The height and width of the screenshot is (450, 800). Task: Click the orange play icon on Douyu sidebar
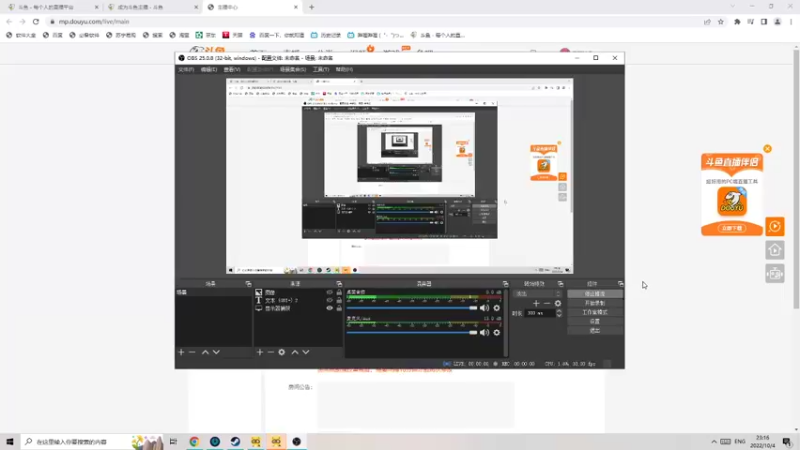point(774,227)
